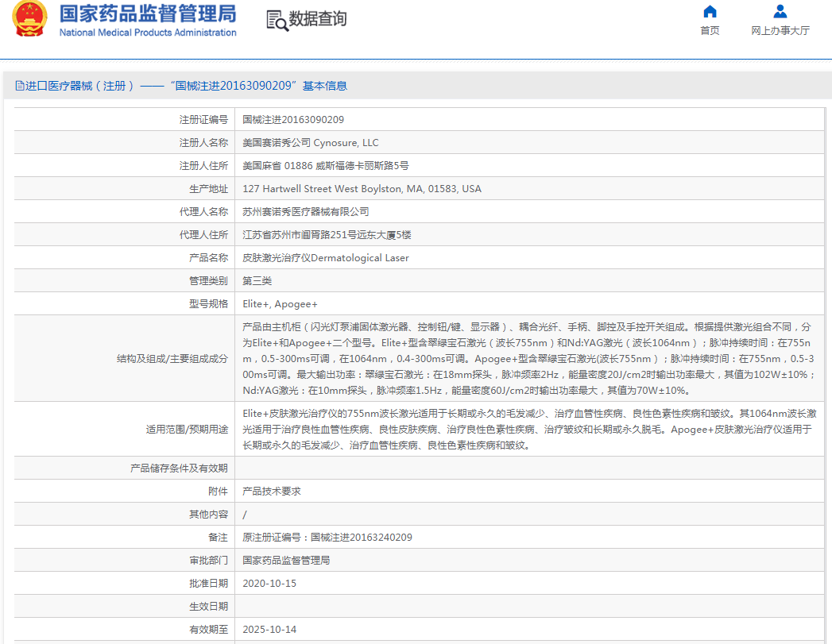Go to 首页 via house icon
Screen dimensions: 832x644
(x=710, y=11)
